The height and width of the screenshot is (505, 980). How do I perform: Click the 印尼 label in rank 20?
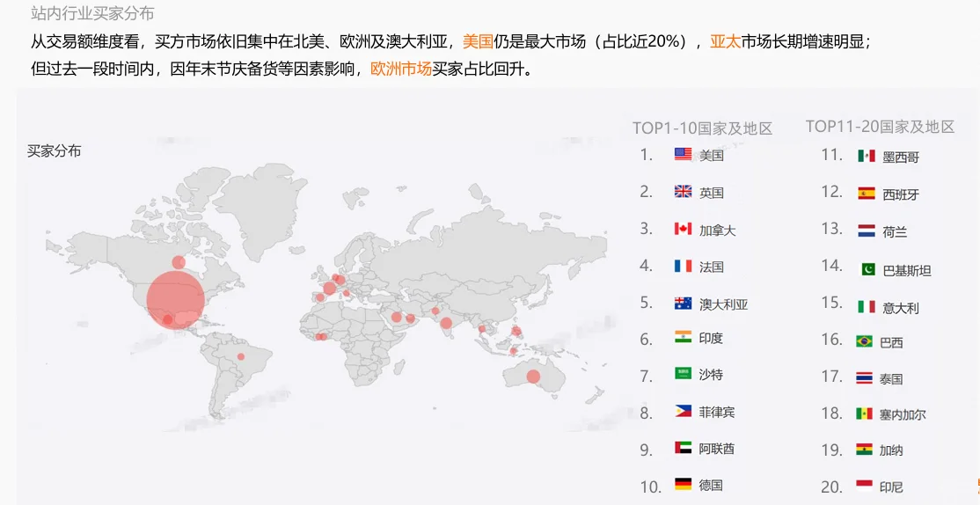(x=891, y=487)
